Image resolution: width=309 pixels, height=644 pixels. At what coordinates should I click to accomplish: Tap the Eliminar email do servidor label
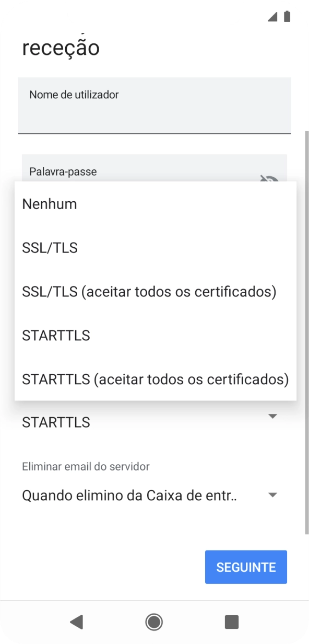(85, 466)
